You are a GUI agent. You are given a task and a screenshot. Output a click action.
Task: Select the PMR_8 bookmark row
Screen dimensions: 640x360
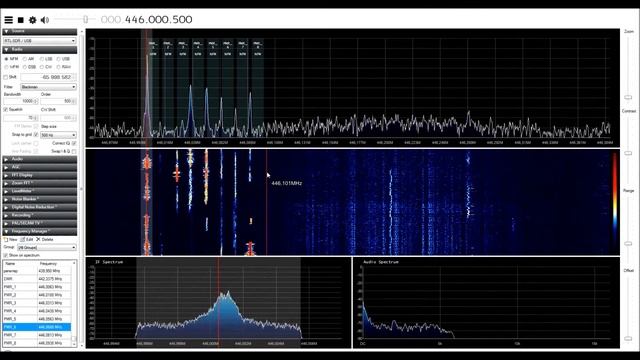37,343
